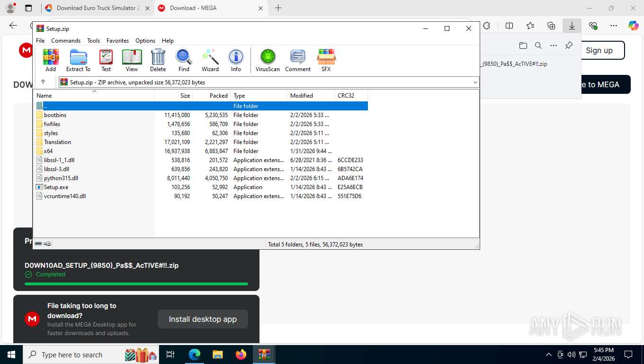Viewport: 644px width, 364px height.
Task: Go up one folder level arrow
Action: (x=43, y=82)
